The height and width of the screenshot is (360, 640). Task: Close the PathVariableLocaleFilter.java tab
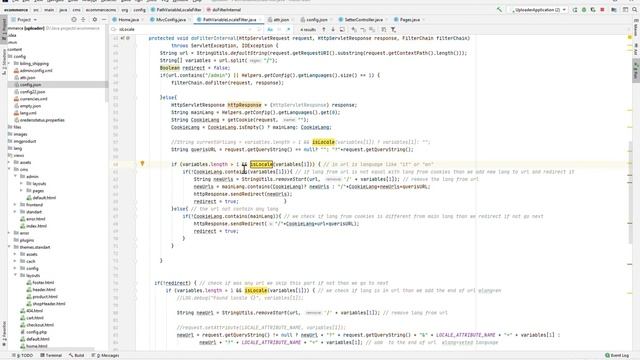(260, 20)
